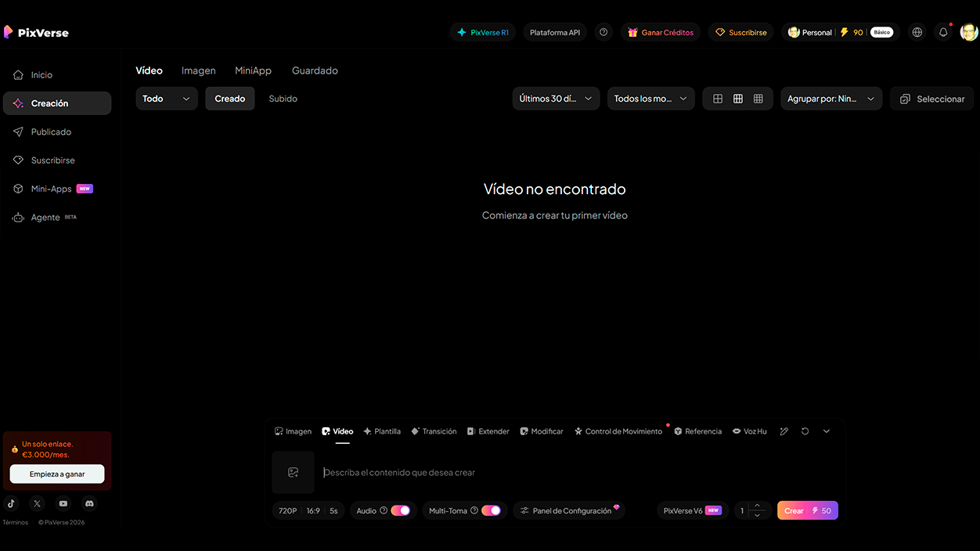Open the Últimos 30 días dropdown
The width and height of the screenshot is (980, 551).
pos(556,99)
